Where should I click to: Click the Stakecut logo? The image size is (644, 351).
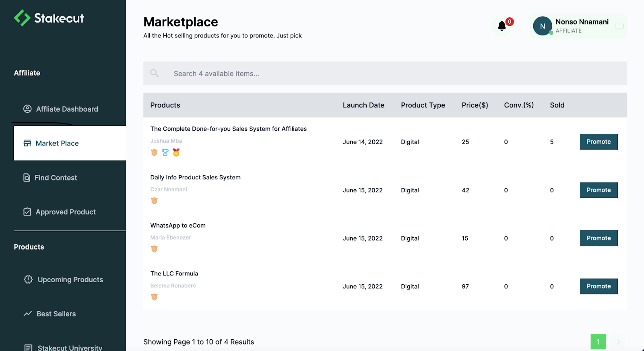49,18
